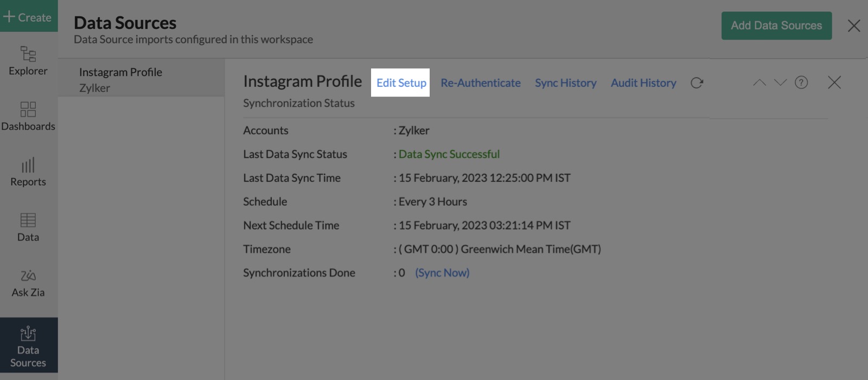The image size is (868, 380).
Task: Open the Data sidebar icon
Action: [x=28, y=227]
